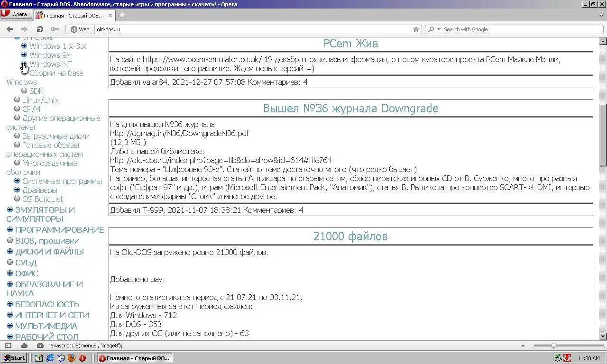Open the Opera Link cloud icon
607x364 pixels.
tap(24, 346)
